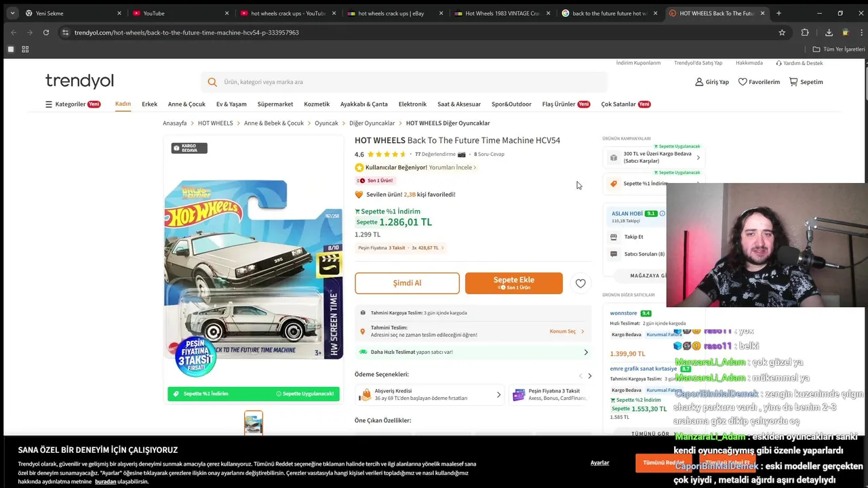The height and width of the screenshot is (488, 868).
Task: Open the apps grid icon in bookmarks bar
Action: [x=25, y=49]
